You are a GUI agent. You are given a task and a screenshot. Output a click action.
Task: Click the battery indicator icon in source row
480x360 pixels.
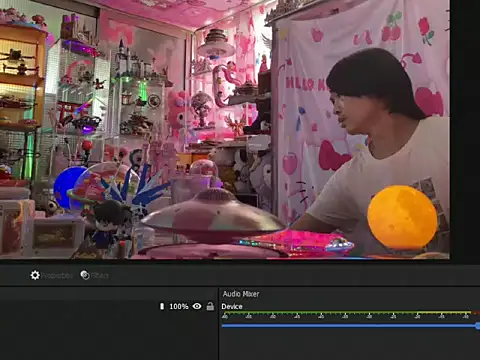(162, 306)
